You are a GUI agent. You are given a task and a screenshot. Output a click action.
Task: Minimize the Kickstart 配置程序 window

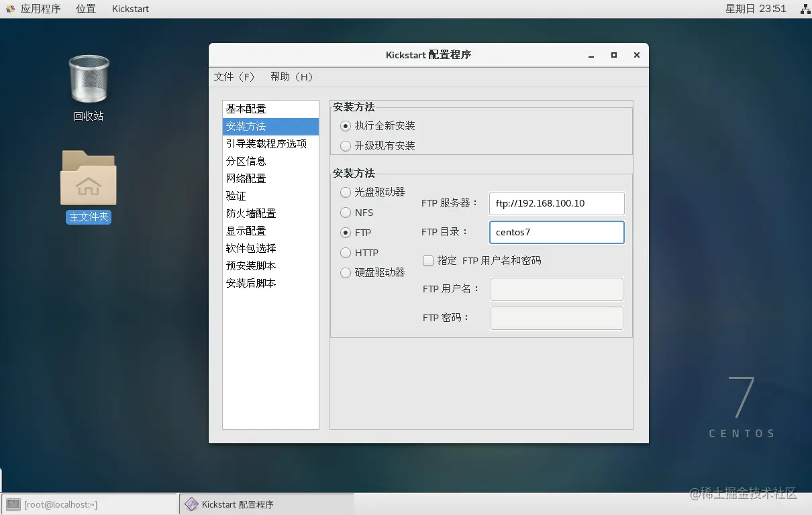click(x=591, y=56)
